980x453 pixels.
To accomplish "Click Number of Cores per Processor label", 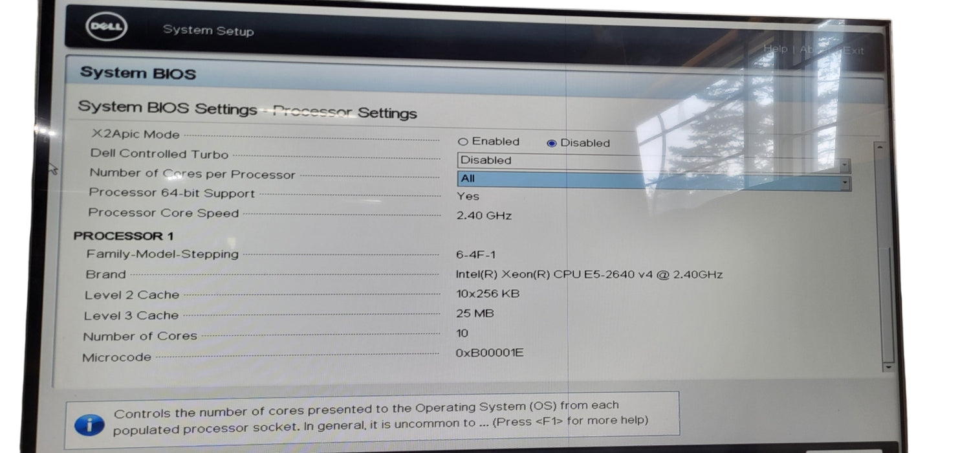I will [x=192, y=173].
